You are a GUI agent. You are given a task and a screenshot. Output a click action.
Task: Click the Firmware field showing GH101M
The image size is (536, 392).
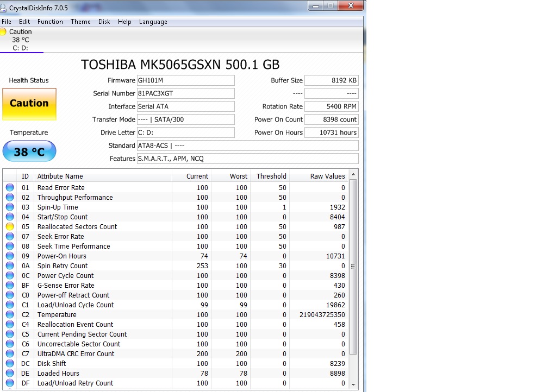[x=185, y=80]
